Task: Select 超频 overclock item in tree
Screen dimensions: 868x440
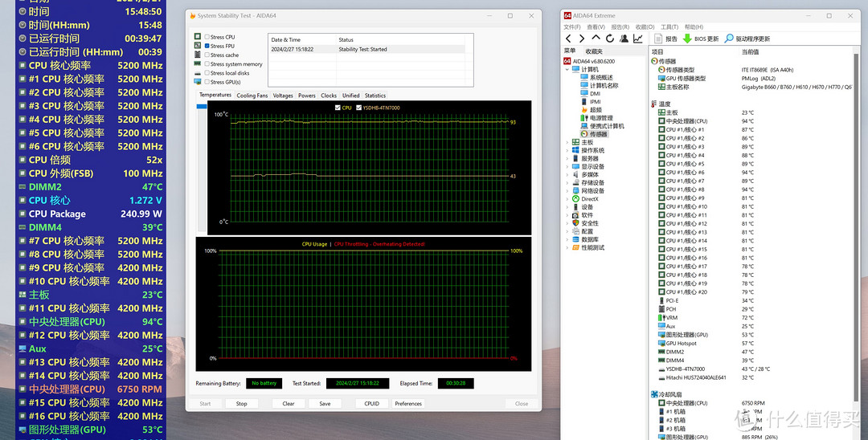Action: pyautogui.click(x=591, y=109)
